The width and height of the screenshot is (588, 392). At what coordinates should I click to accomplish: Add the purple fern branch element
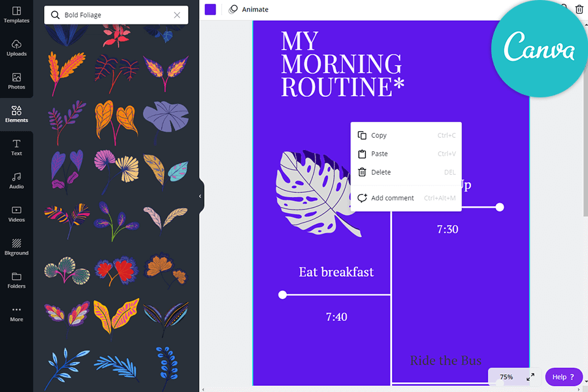click(x=67, y=122)
